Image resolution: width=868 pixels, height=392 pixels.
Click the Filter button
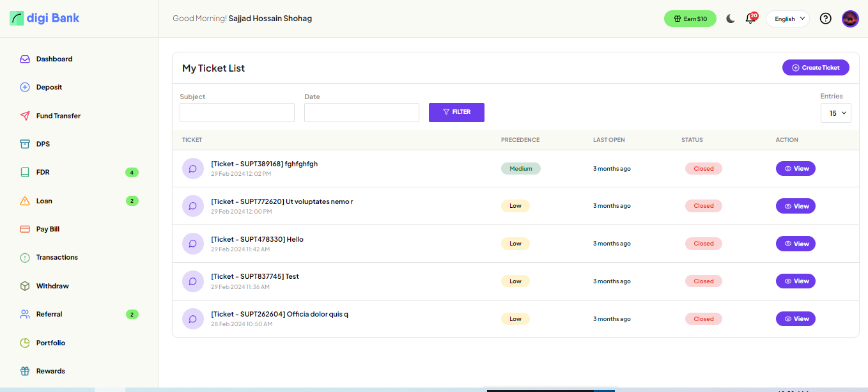(456, 113)
